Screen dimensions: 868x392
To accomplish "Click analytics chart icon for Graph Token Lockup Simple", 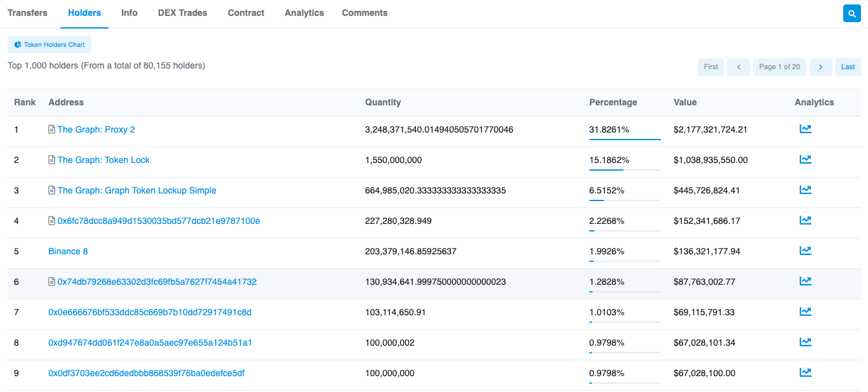I will [x=805, y=190].
